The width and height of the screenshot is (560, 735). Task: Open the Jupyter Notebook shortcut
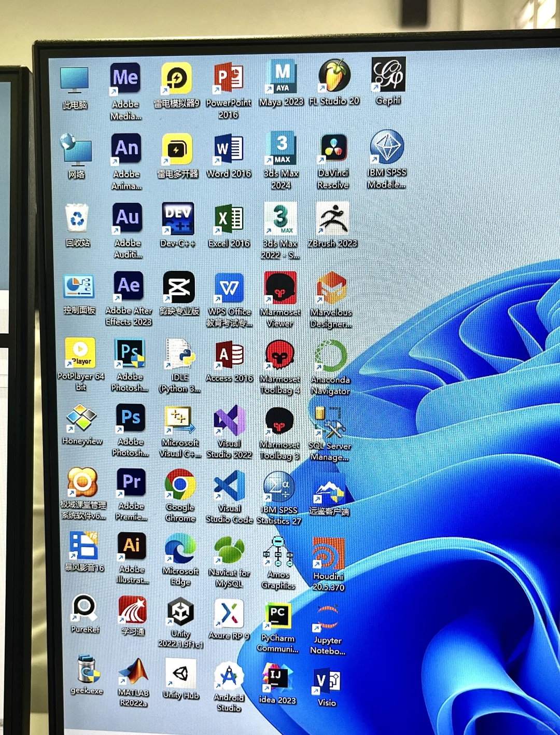[x=327, y=617]
